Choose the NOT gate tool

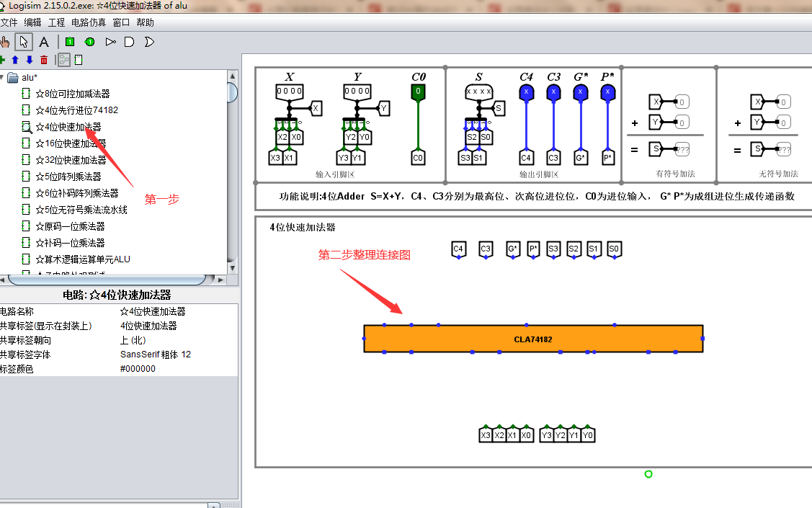(x=110, y=42)
